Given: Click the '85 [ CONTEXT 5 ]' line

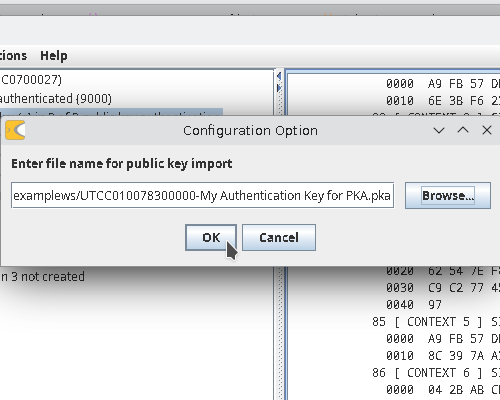Looking at the screenshot, I should point(436,322).
